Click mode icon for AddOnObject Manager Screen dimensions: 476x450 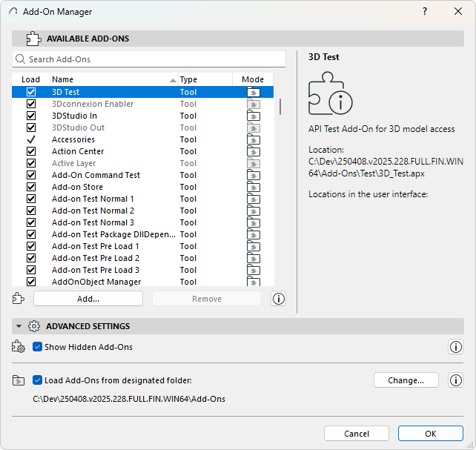(254, 281)
